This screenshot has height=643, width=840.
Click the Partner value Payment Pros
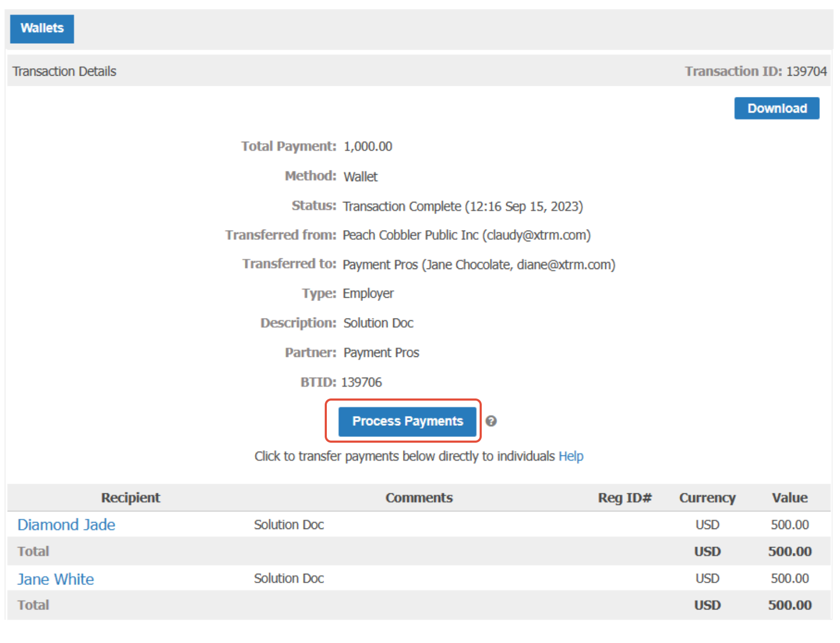point(382,353)
